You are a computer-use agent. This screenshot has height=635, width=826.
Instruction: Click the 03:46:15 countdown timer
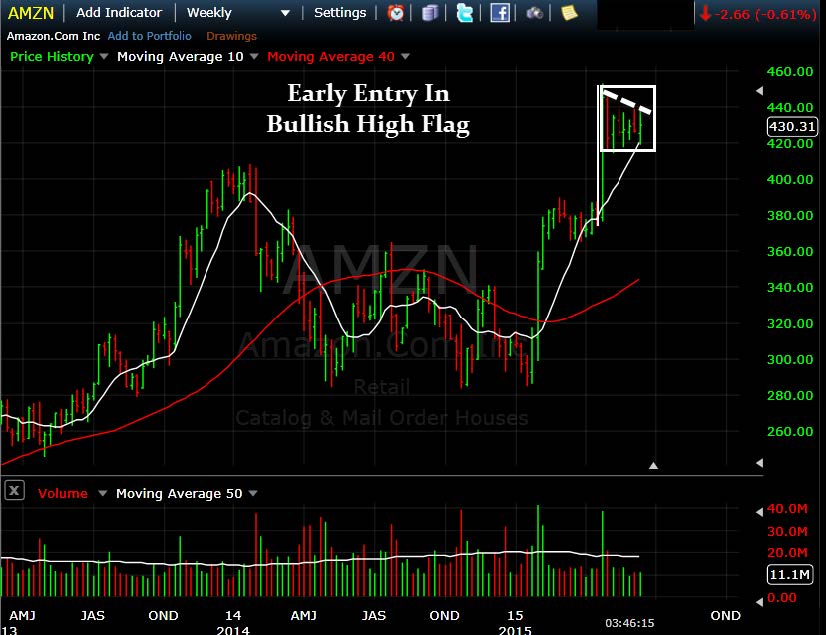click(x=630, y=623)
